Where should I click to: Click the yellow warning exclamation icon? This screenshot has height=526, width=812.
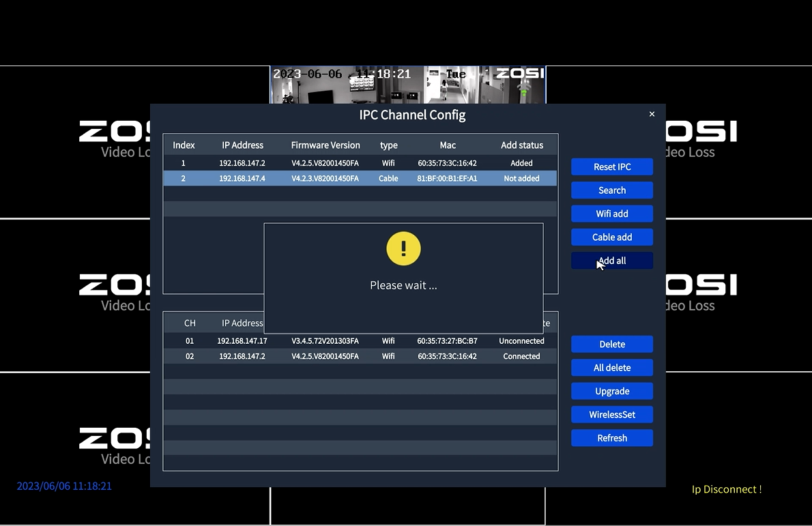point(403,248)
